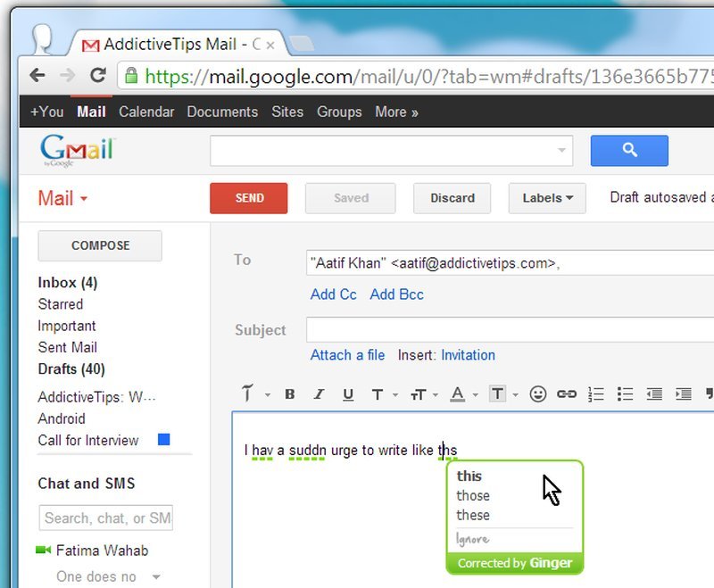
Task: Click the text size tT icon
Action: pos(418,395)
